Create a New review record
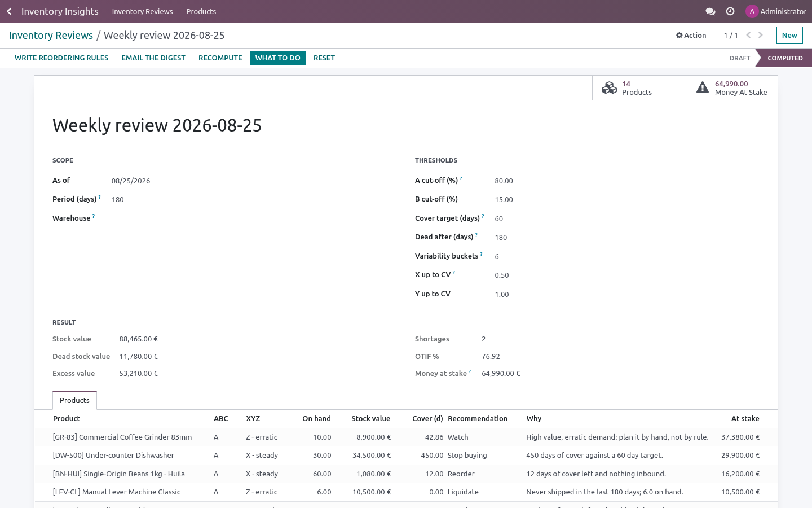Screen dimensions: 812x508 click(x=789, y=35)
